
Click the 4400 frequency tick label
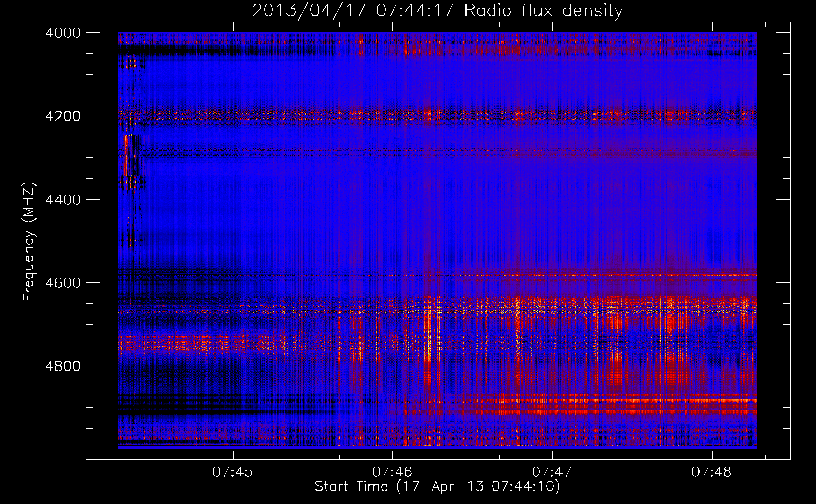tap(63, 200)
